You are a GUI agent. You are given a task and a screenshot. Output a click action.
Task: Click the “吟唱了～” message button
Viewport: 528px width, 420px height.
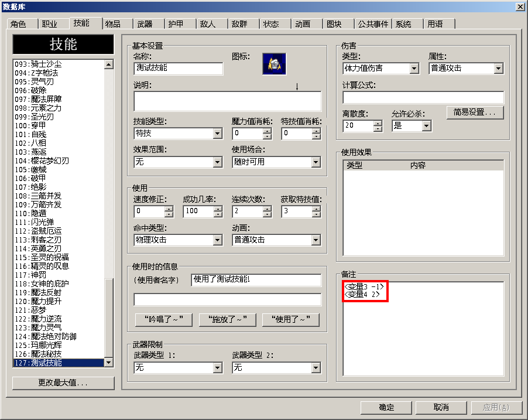(x=164, y=320)
